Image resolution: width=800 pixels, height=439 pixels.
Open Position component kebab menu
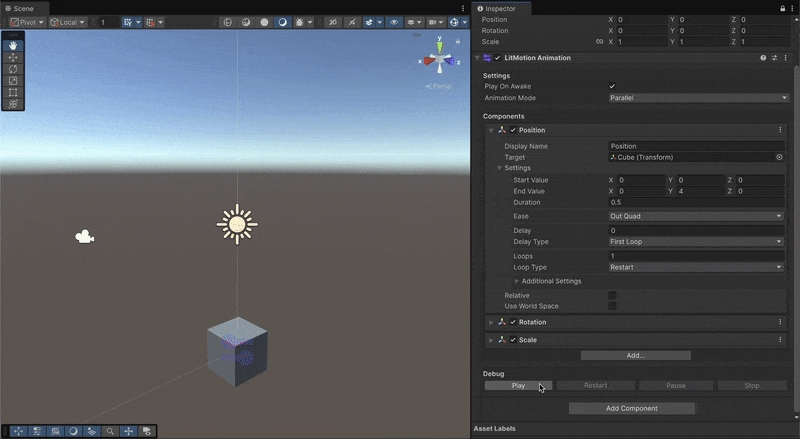(780, 130)
